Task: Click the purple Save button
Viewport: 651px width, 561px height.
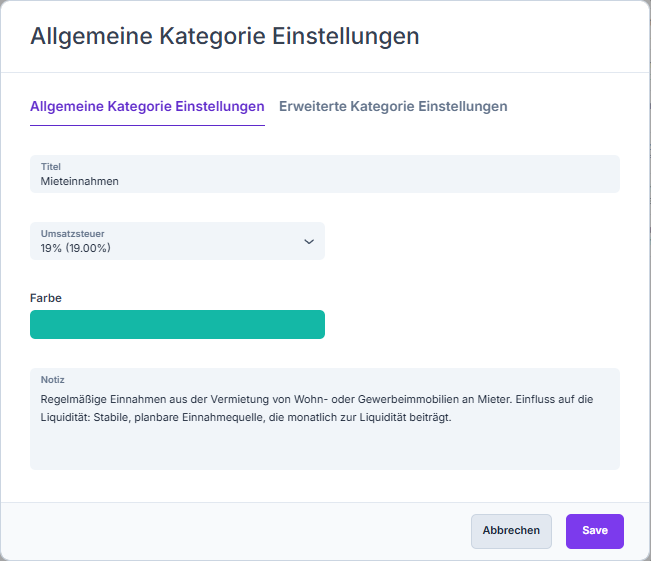Action: tap(594, 531)
